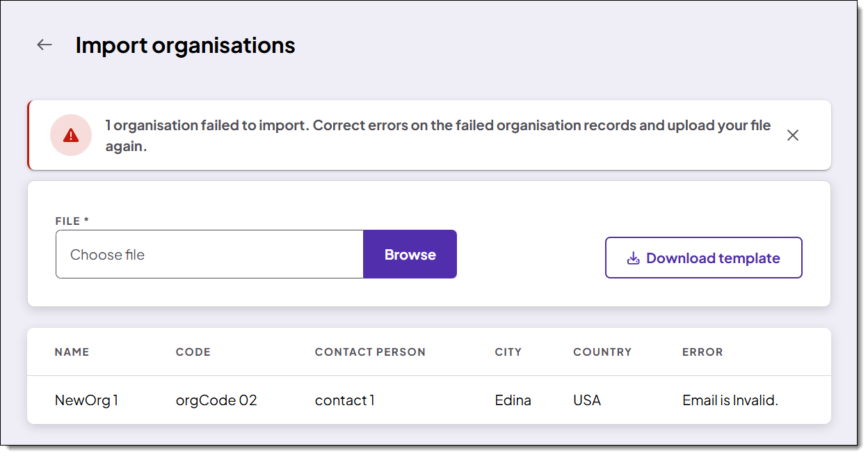
Task: Click the USA country cell
Action: (x=587, y=400)
